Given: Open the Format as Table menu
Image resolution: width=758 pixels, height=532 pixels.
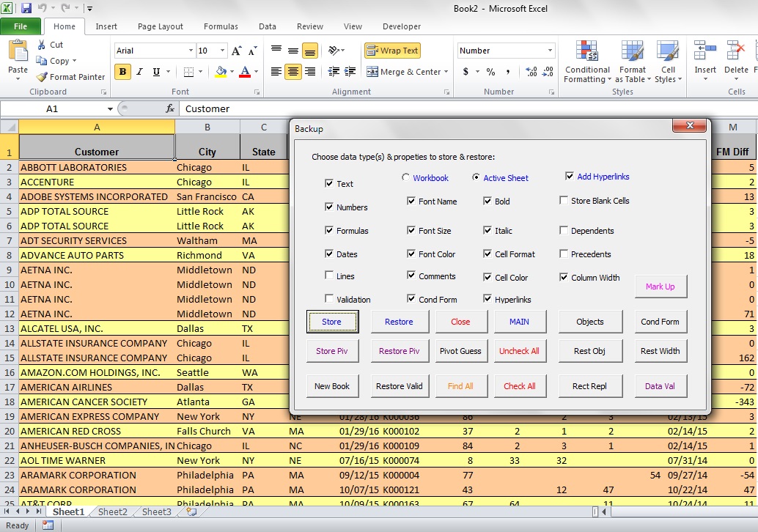Looking at the screenshot, I should pyautogui.click(x=633, y=62).
